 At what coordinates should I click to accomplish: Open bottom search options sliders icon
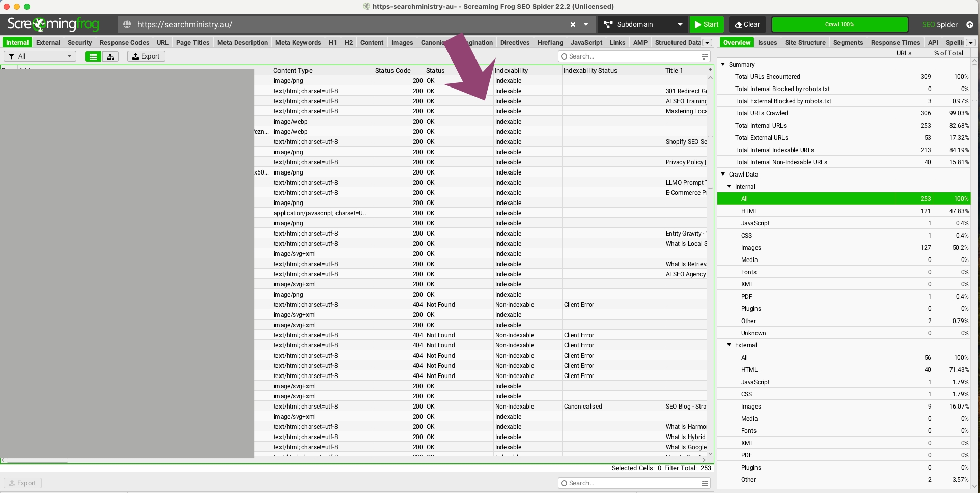click(705, 483)
